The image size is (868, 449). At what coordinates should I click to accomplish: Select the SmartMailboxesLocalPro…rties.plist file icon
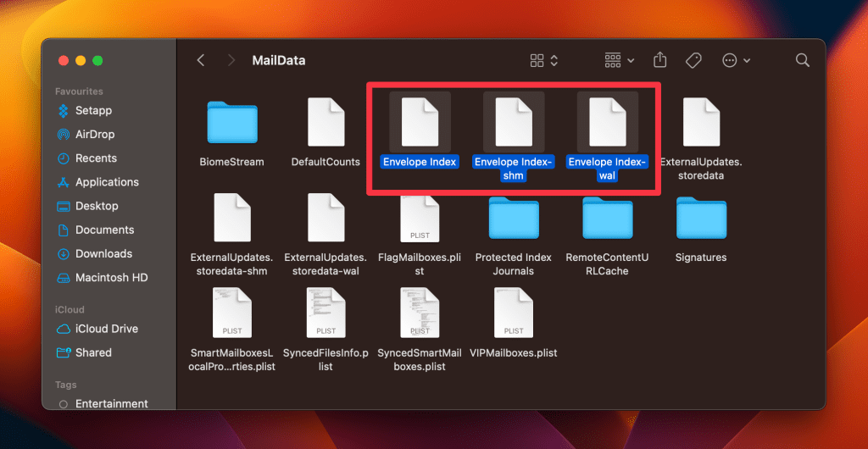[232, 313]
